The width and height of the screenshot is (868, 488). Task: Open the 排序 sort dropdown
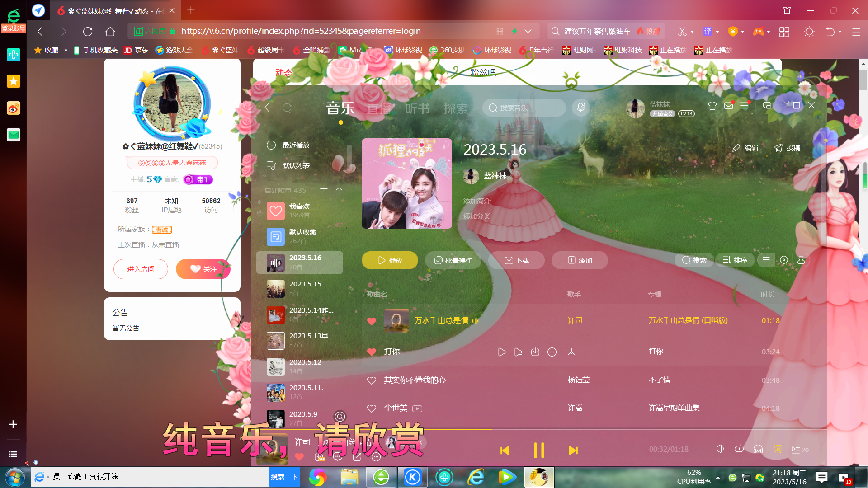[x=735, y=260]
